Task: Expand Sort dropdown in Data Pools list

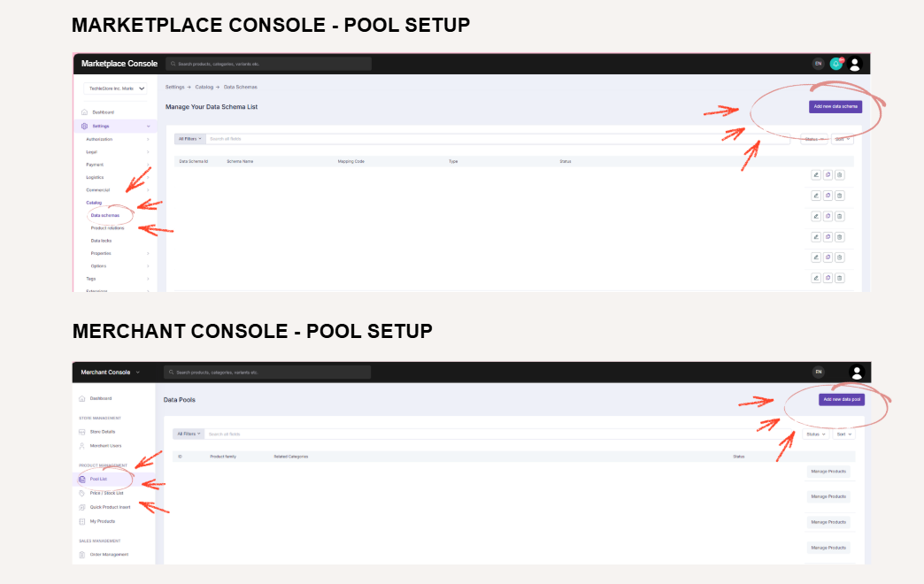Action: click(844, 434)
